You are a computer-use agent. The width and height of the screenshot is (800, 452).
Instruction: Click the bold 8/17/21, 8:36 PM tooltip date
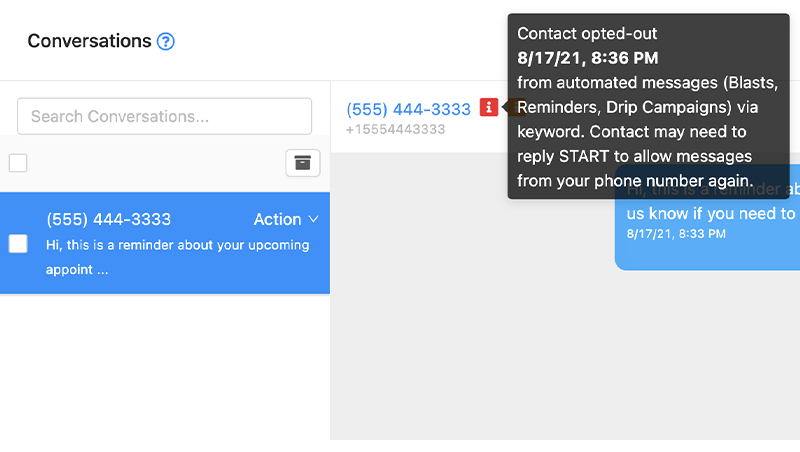click(587, 58)
